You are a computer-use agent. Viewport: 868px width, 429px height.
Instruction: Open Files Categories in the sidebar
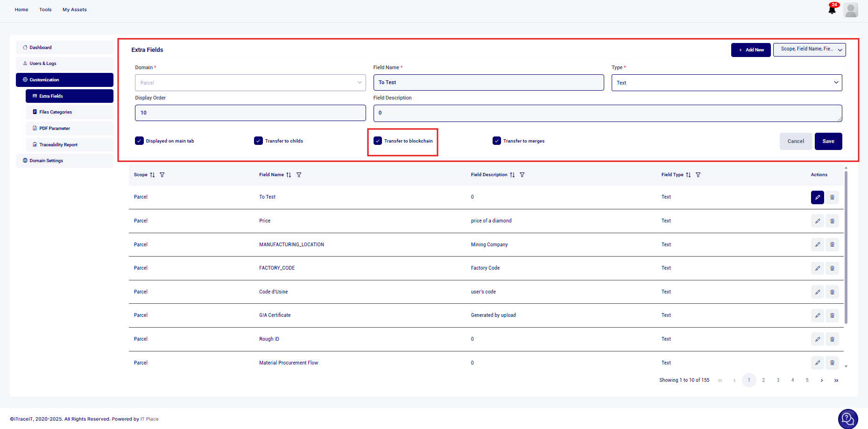tap(56, 112)
